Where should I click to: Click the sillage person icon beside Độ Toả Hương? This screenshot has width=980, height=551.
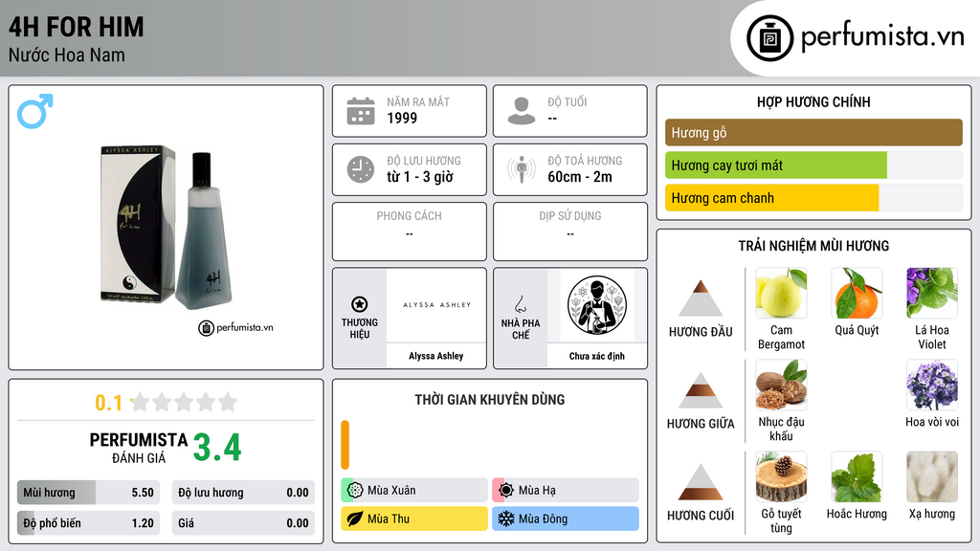522,169
